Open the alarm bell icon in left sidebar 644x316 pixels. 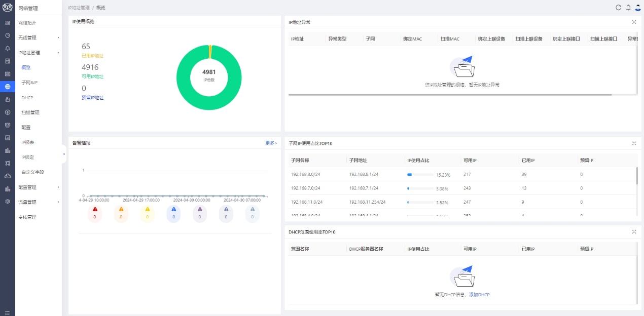pos(8,48)
